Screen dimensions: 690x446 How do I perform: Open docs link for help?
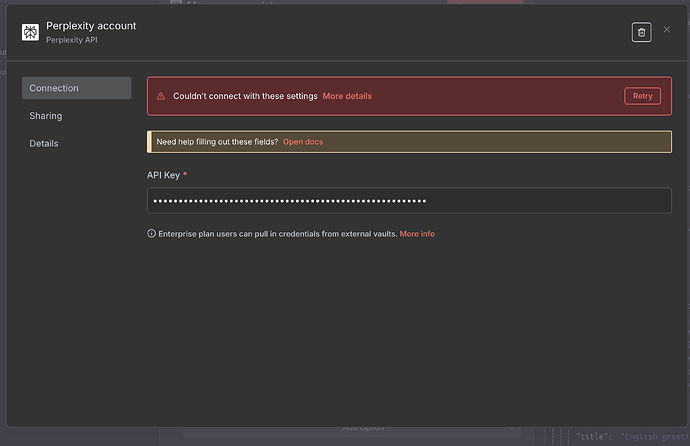tap(303, 142)
